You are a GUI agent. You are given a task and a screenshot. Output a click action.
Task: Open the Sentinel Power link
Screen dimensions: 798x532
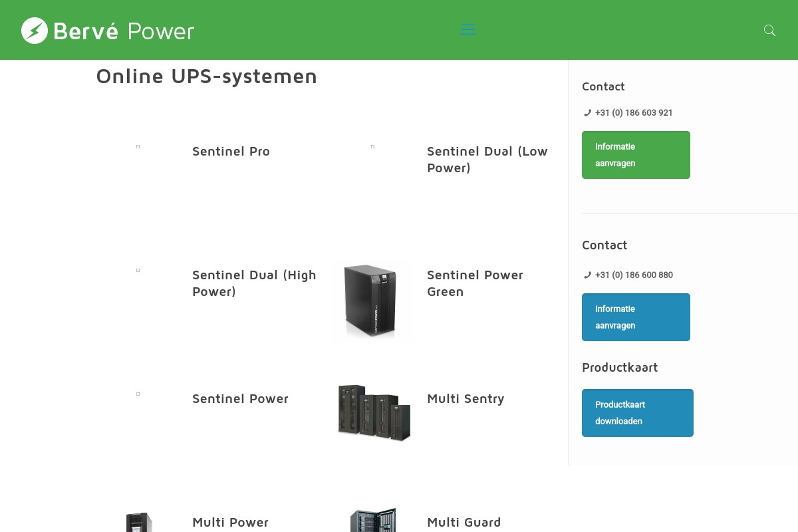(x=240, y=398)
